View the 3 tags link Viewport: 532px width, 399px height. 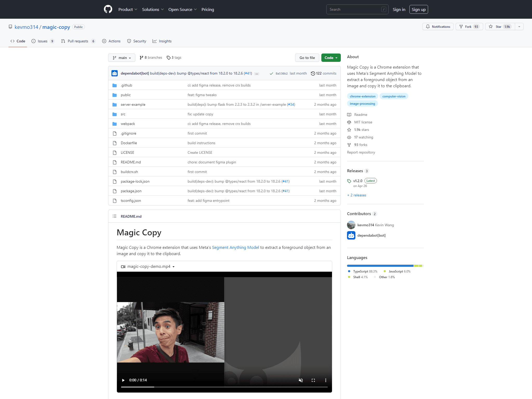(x=174, y=57)
